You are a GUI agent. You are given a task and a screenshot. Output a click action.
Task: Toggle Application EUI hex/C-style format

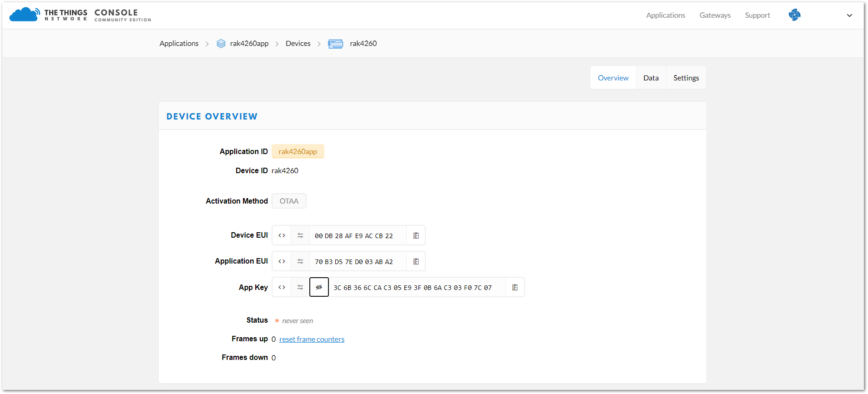pos(282,261)
